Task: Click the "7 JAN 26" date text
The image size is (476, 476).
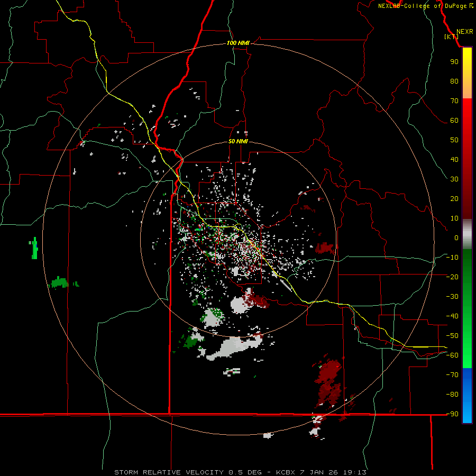Action: tap(319, 472)
